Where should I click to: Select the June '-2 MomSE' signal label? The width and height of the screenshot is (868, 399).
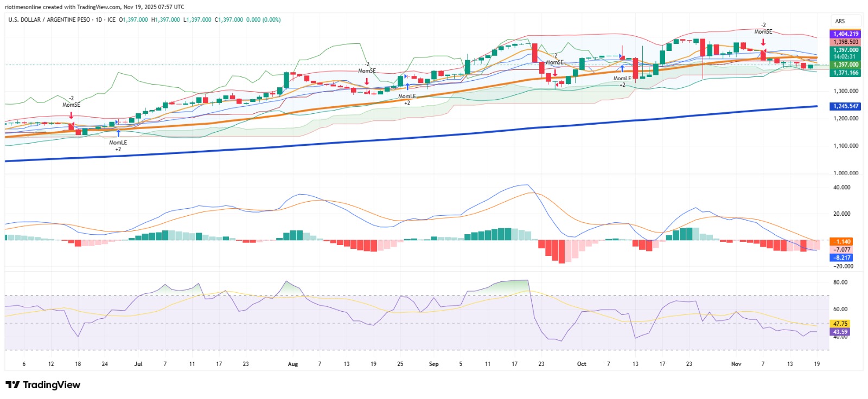[x=71, y=101]
